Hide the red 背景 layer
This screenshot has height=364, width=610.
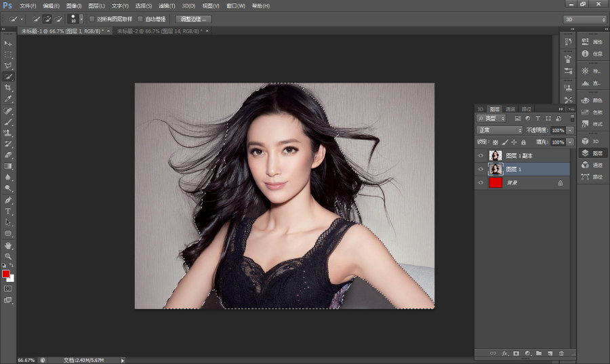pos(481,183)
